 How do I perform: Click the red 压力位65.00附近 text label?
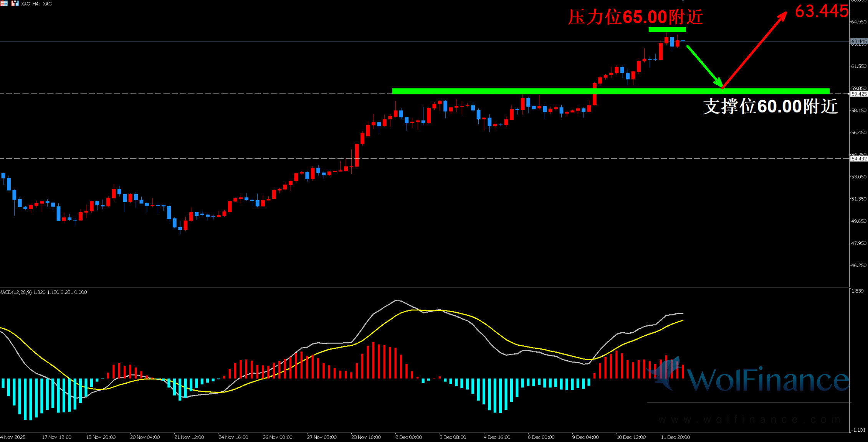click(635, 17)
